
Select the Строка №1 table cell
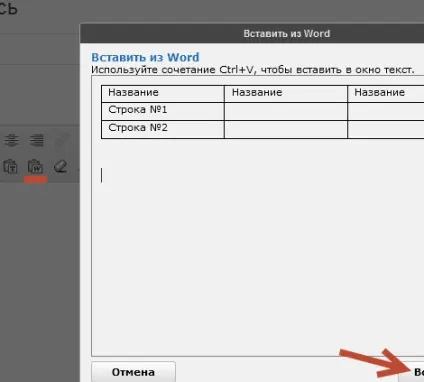tap(163, 111)
